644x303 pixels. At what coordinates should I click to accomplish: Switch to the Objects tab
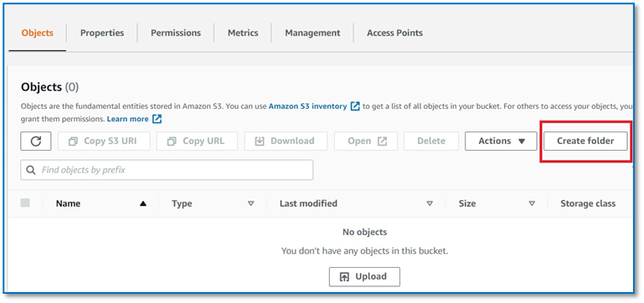tap(38, 33)
